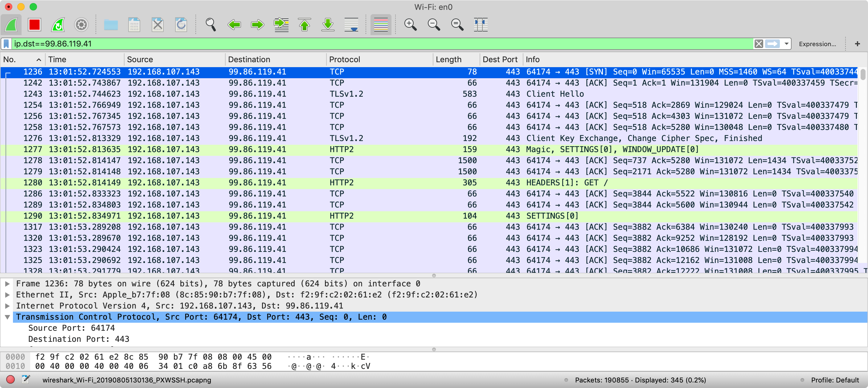The image size is (868, 388).
Task: Click capture filename in status bar
Action: pos(127,380)
